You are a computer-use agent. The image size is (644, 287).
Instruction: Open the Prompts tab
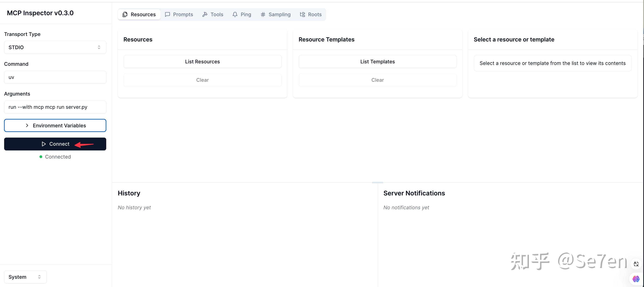pos(179,14)
